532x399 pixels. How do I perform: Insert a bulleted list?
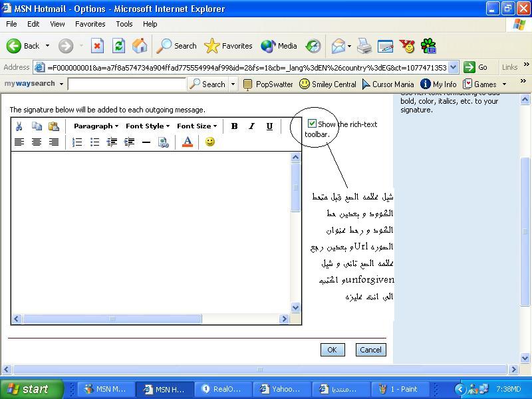pyautogui.click(x=94, y=142)
